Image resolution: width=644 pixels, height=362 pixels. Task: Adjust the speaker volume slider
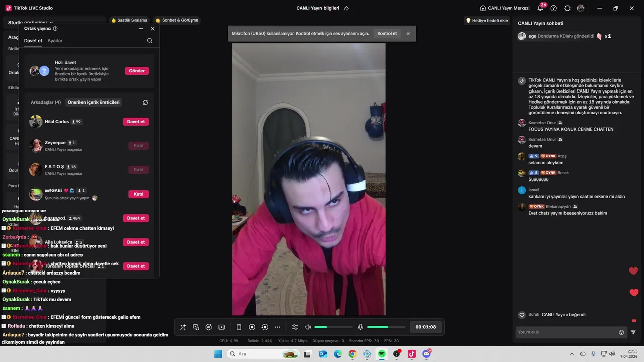tap(333, 327)
